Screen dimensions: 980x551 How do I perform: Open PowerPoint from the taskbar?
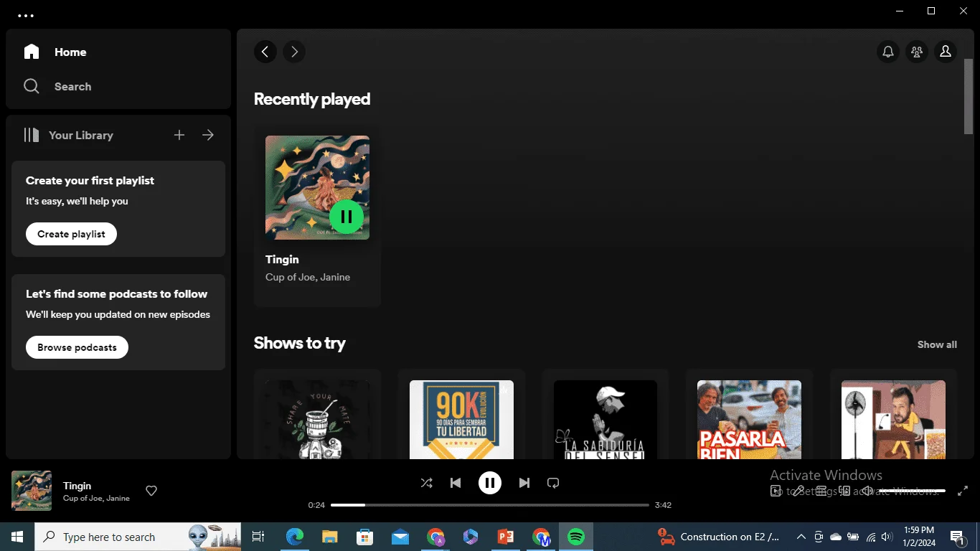coord(506,537)
